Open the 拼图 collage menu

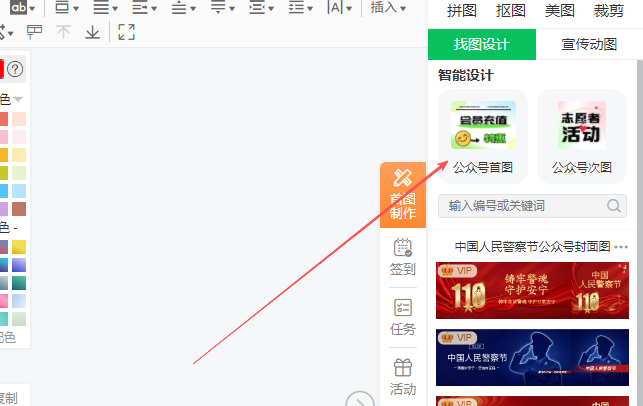point(461,11)
